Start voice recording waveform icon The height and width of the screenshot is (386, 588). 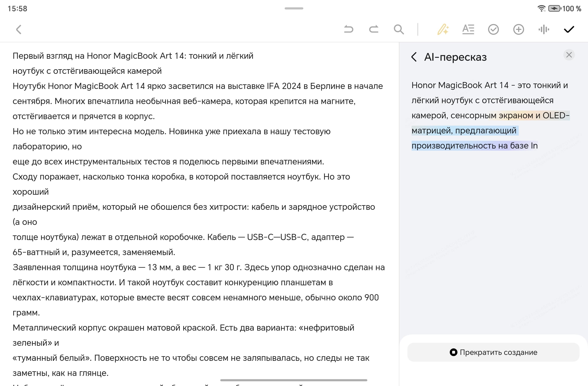pos(544,29)
